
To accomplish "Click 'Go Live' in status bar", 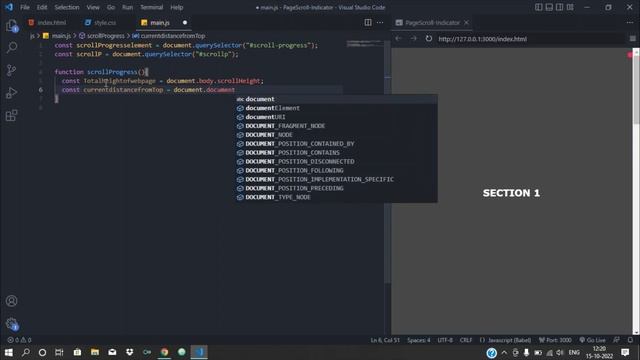I will [592, 340].
